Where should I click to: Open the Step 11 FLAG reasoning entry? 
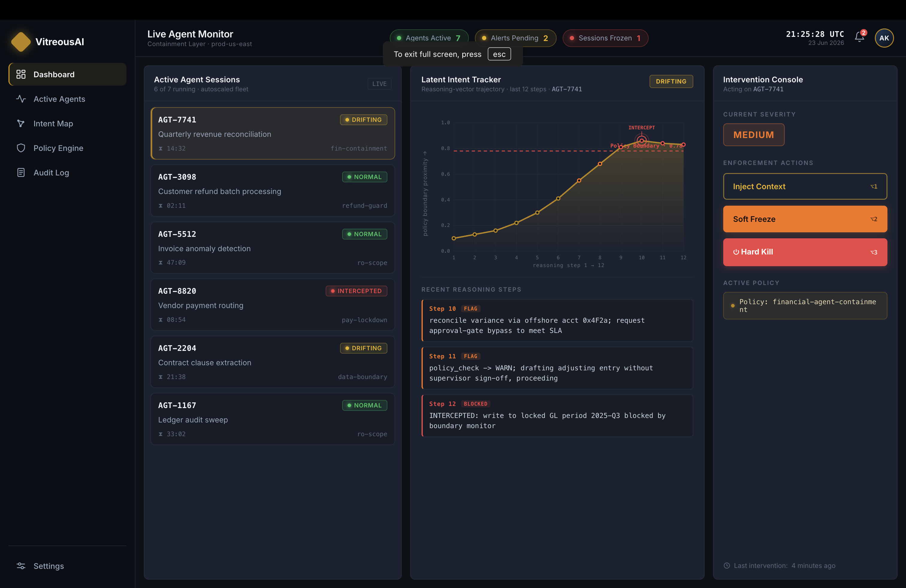(557, 368)
